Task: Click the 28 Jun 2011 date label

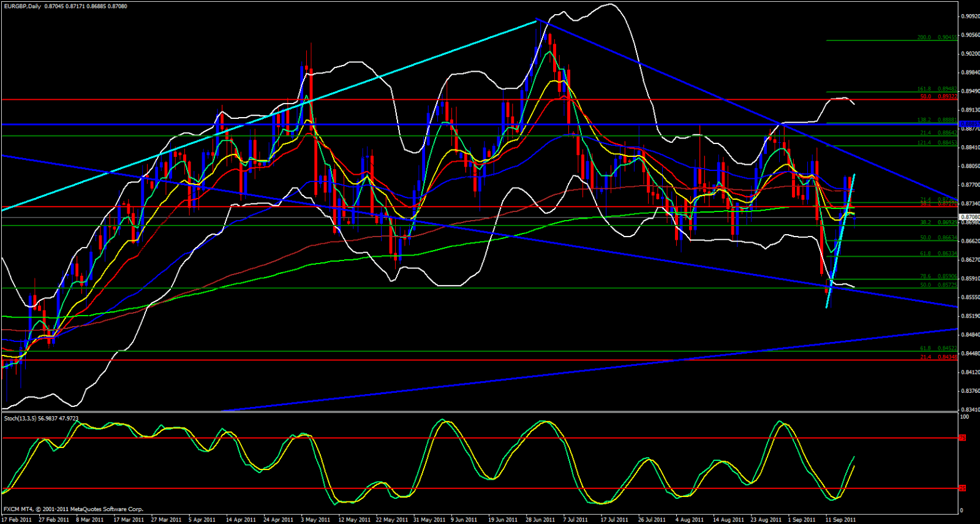Action: [541, 520]
